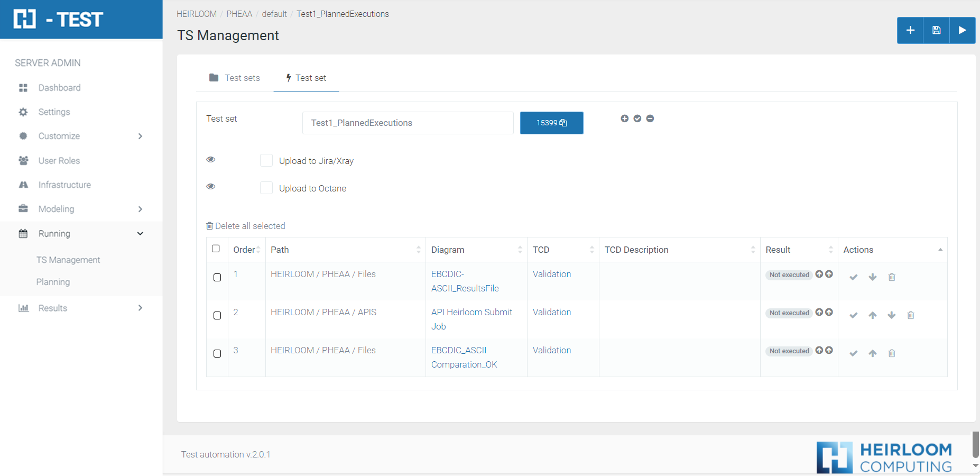Select the checkbox for row 2
The height and width of the screenshot is (476, 980).
click(x=217, y=316)
